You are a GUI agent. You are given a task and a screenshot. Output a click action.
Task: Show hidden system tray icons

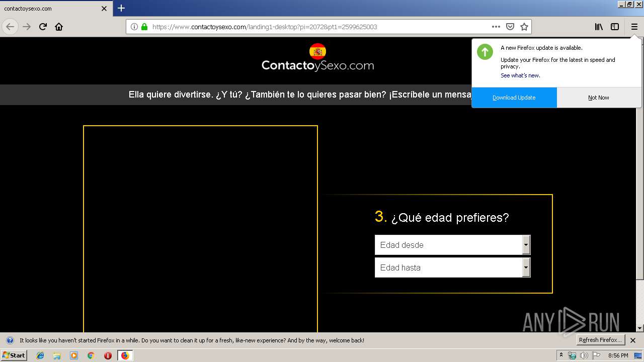tap(561, 355)
